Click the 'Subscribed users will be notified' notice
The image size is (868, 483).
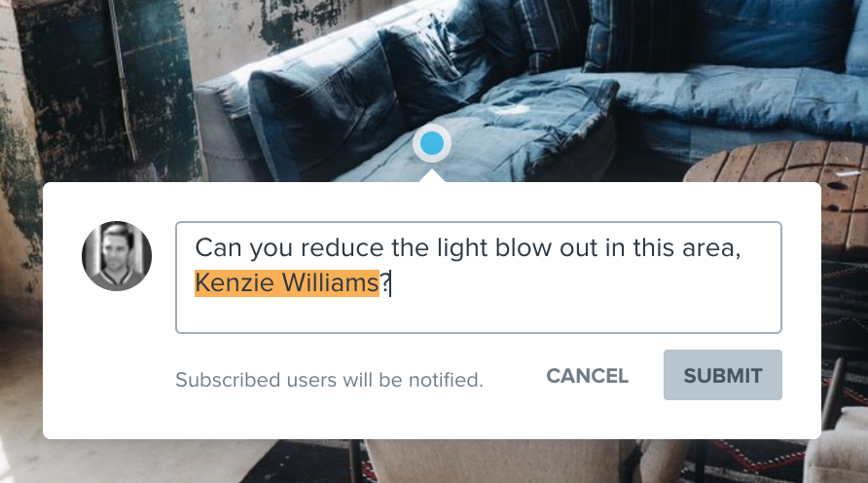329,380
